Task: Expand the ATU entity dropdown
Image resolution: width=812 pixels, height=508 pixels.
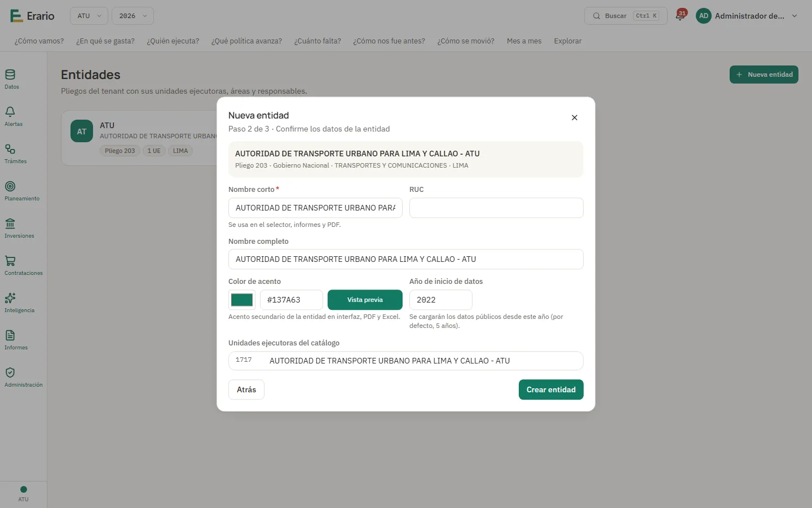Action: [x=89, y=16]
